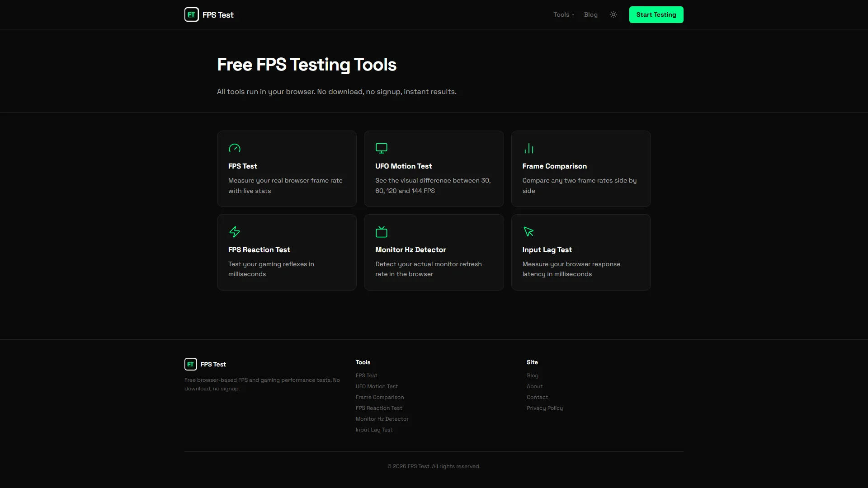Click '© 2026 FPS Test. All rights reserved.'
Screen dimensions: 868x488
tap(434, 466)
